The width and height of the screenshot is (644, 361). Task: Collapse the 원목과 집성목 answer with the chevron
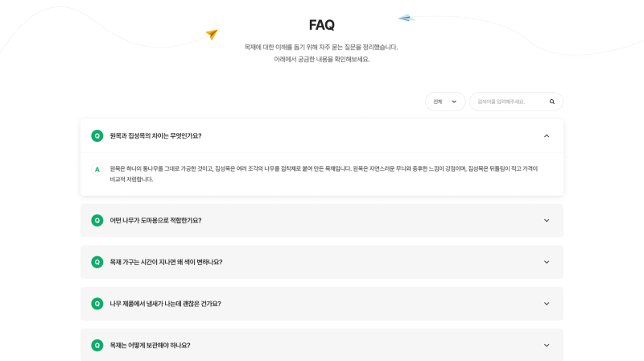pyautogui.click(x=547, y=136)
